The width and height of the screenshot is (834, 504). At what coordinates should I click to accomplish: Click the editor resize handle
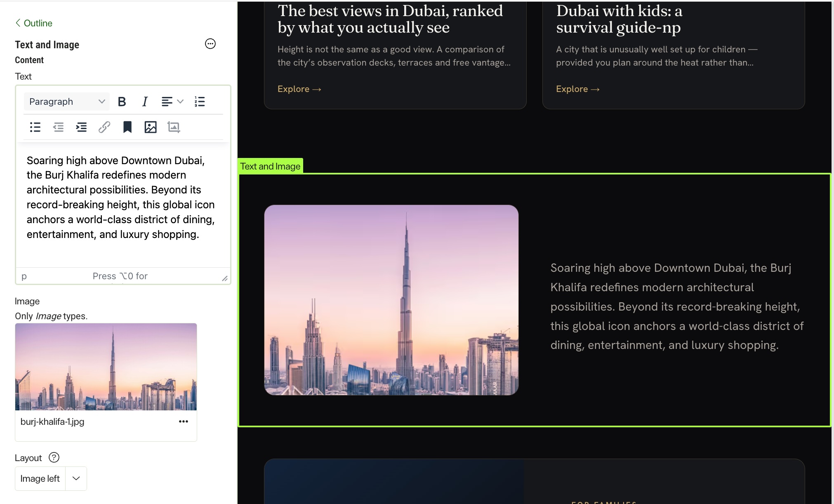pos(225,278)
